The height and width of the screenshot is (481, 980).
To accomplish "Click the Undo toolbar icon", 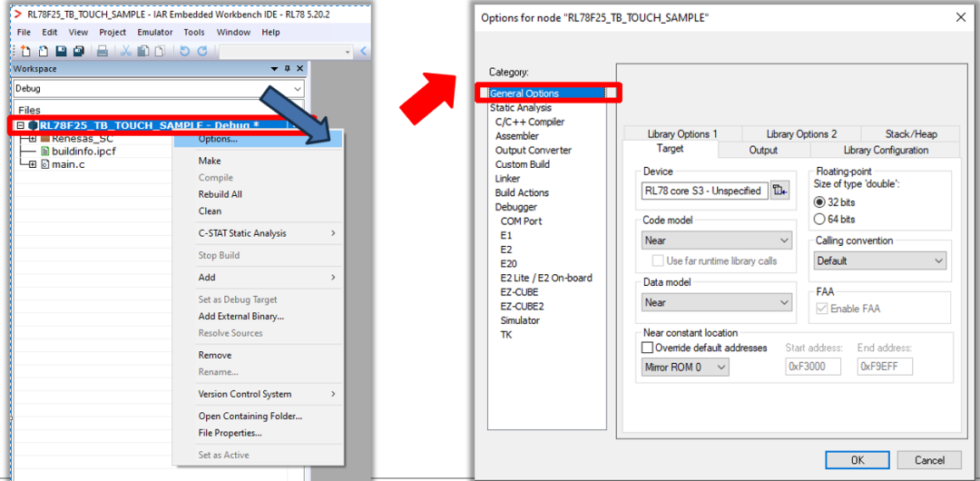I will [184, 52].
